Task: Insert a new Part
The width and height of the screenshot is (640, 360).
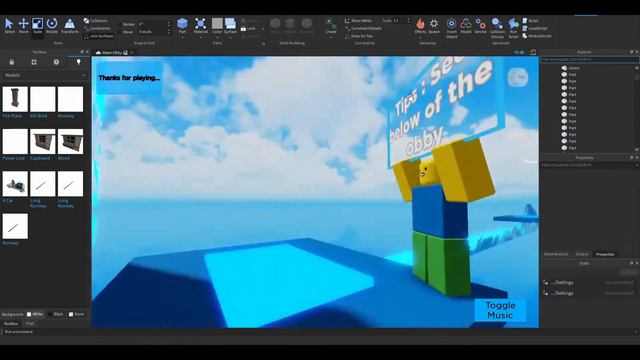Action: click(x=182, y=24)
